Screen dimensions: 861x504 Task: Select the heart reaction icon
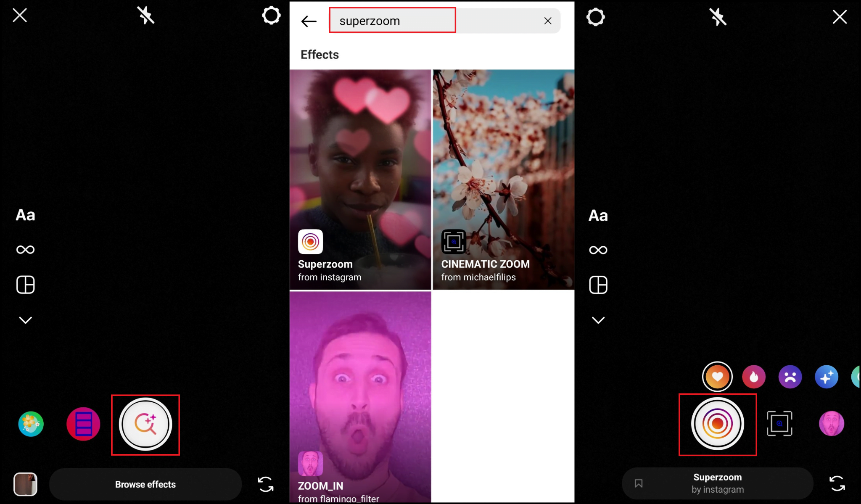(x=718, y=376)
